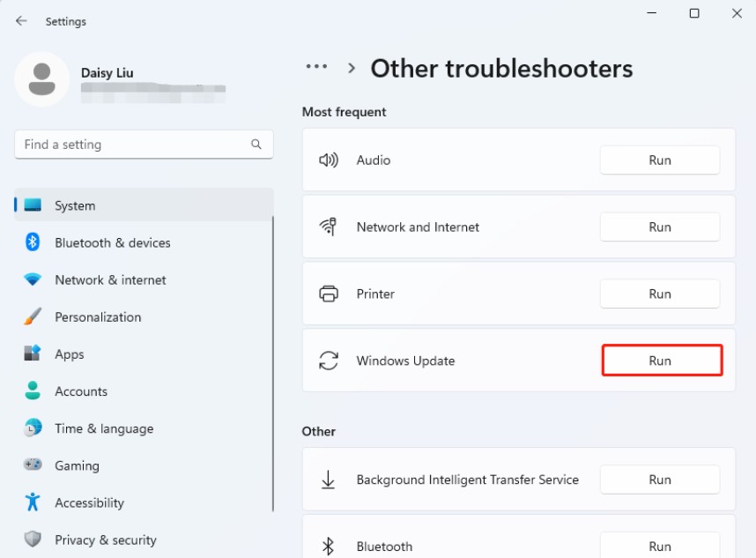Close the Settings window
Image resolution: width=756 pixels, height=558 pixels.
pyautogui.click(x=737, y=13)
